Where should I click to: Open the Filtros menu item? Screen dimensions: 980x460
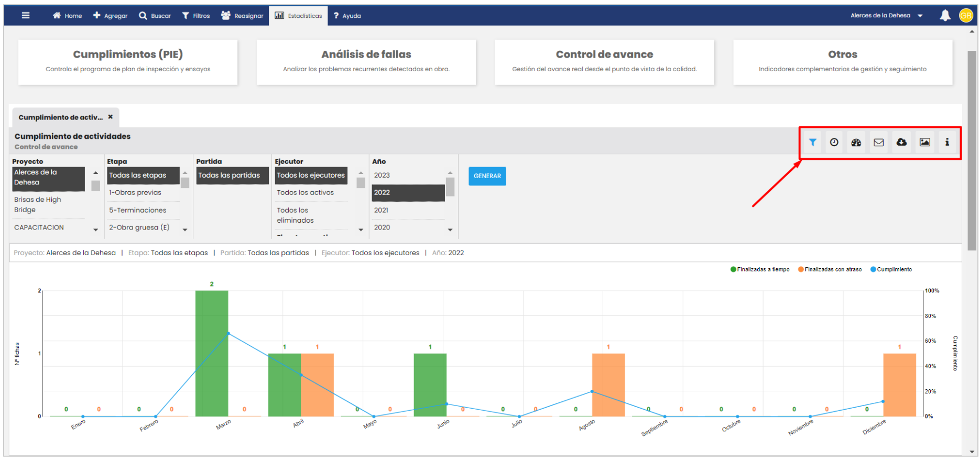(196, 16)
